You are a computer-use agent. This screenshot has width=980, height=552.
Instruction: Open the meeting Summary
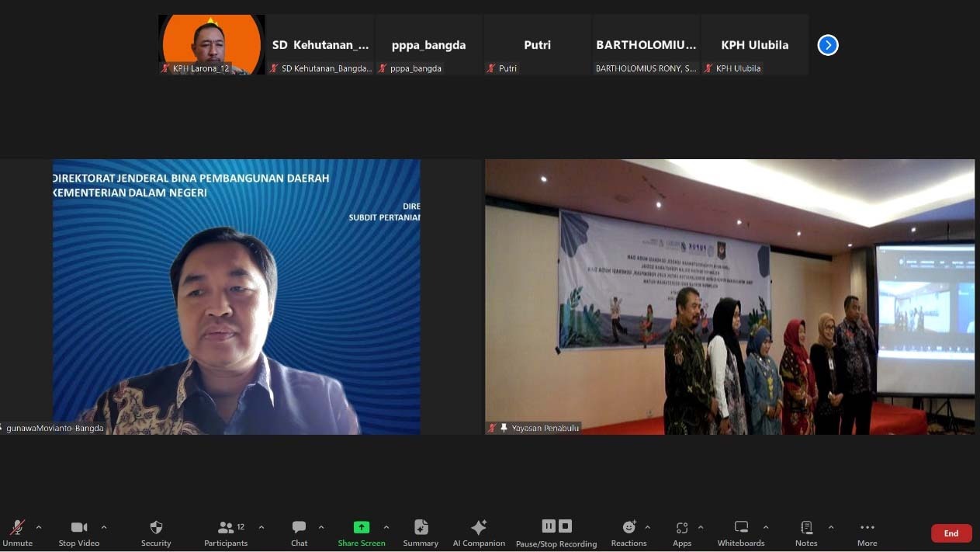[421, 533]
